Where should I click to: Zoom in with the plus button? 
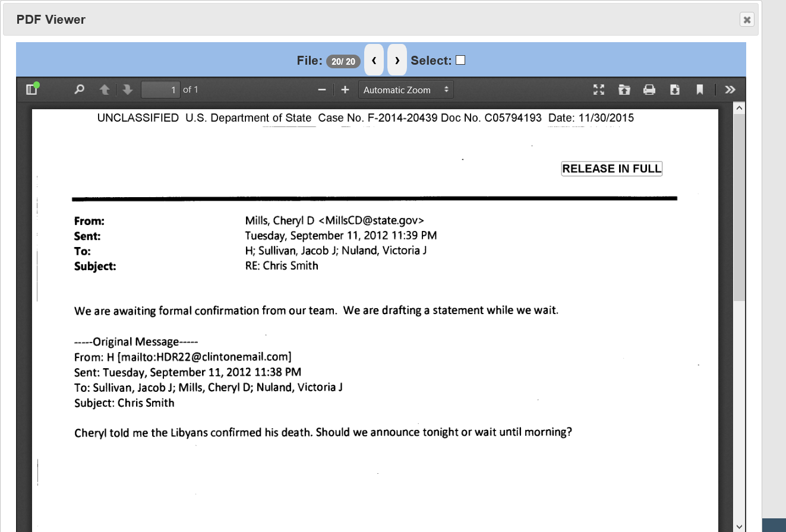click(x=345, y=90)
